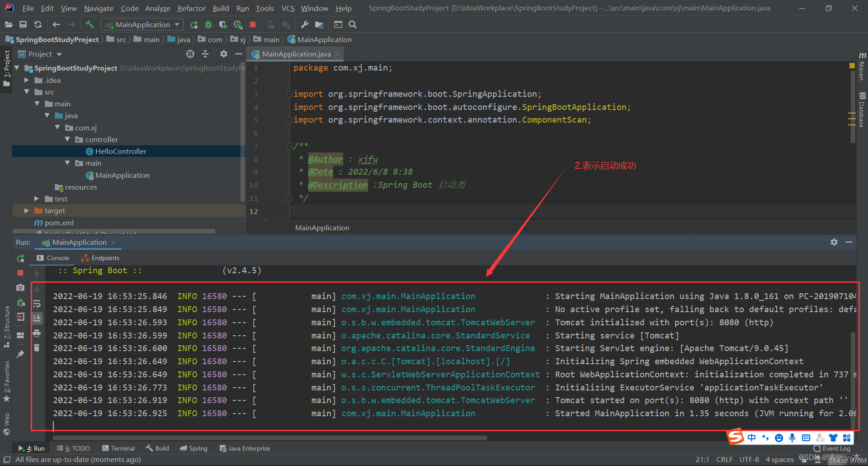Click the Debug bug icon in toolbar

point(208,24)
